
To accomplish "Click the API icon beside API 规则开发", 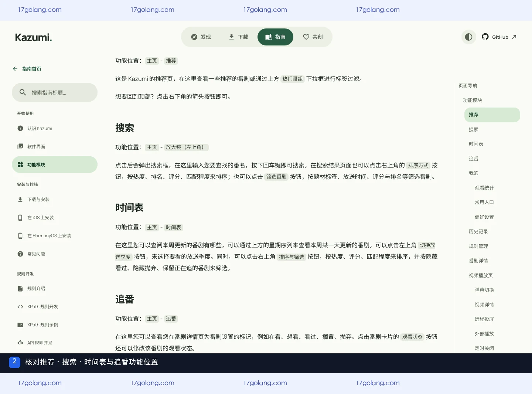I will pos(20,343).
